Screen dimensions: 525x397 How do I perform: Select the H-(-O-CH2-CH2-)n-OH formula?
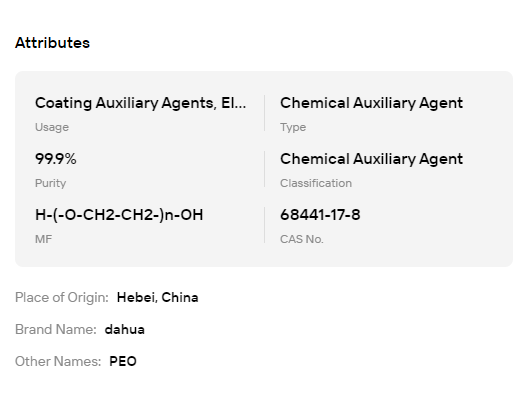pos(119,215)
